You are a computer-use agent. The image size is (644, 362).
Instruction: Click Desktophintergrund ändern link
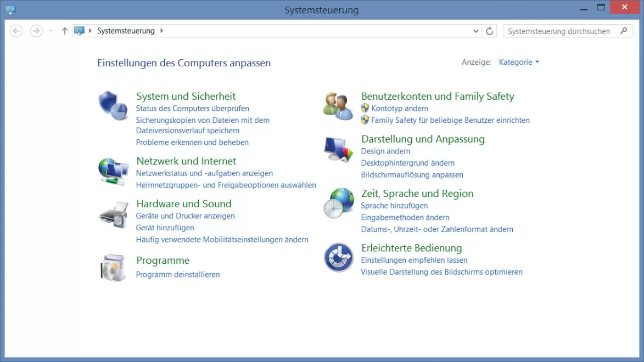click(x=408, y=163)
